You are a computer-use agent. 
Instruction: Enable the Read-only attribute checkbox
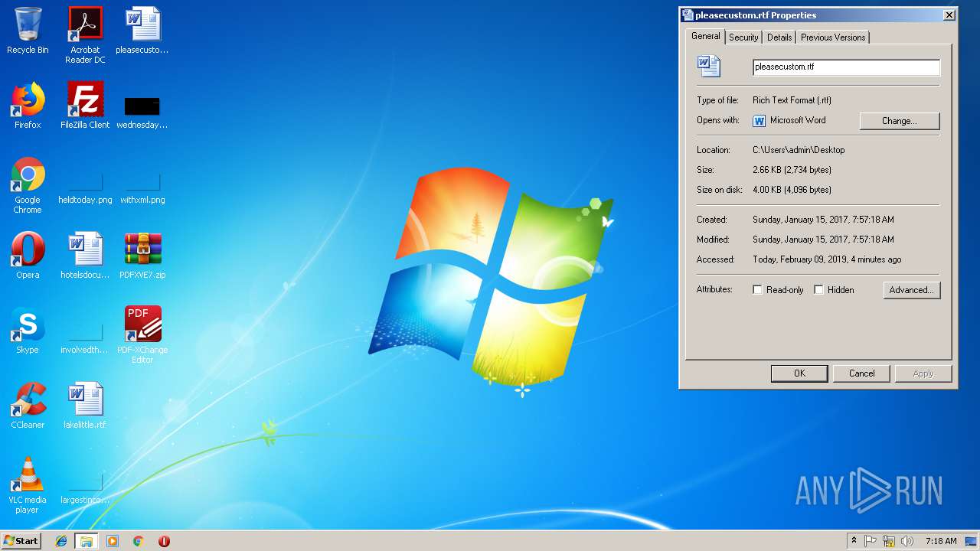758,290
